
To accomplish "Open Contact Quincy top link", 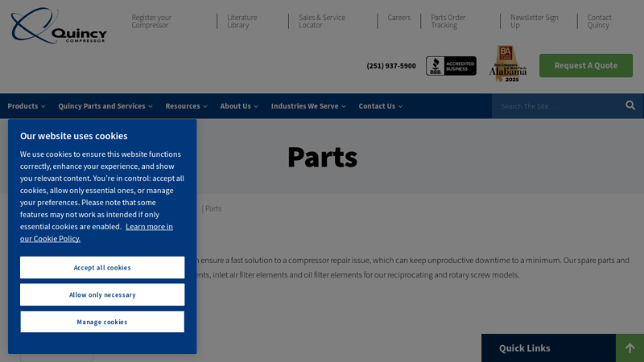I will pos(599,22).
